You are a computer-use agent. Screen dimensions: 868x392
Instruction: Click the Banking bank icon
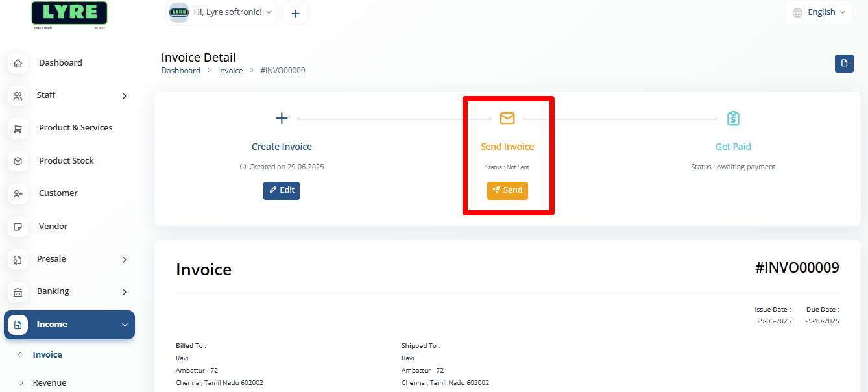(18, 291)
